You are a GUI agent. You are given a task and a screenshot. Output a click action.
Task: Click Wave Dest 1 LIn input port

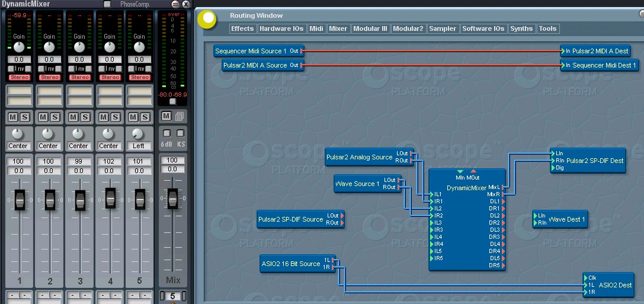pyautogui.click(x=535, y=215)
